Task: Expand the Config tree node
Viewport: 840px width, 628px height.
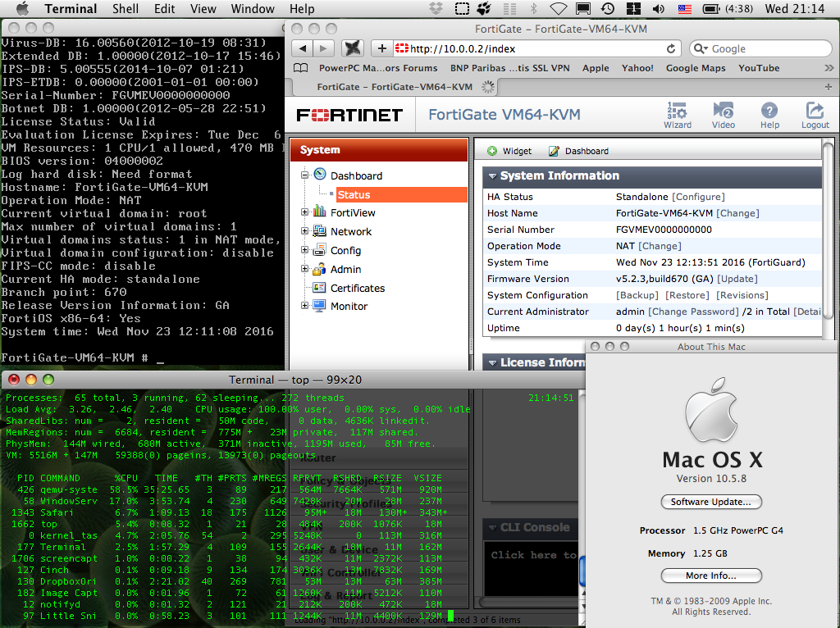Action: coord(304,249)
